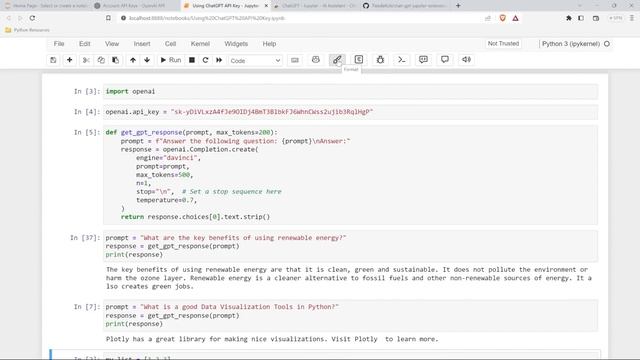Open the cell type Code dropdown
The image size is (640, 360).
255,60
